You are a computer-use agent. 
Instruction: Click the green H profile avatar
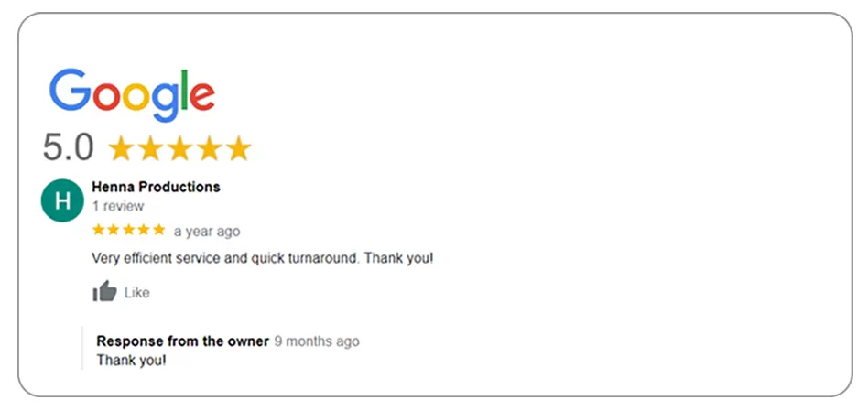pos(62,201)
